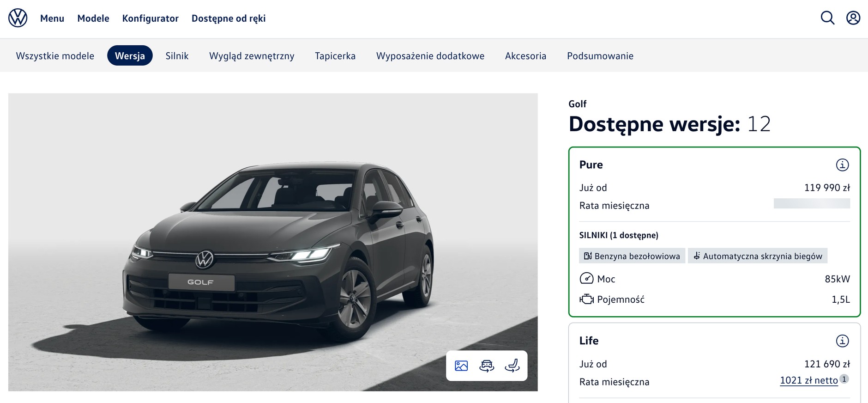The height and width of the screenshot is (403, 868).
Task: Click the Golf model name above the heading
Action: 578,104
